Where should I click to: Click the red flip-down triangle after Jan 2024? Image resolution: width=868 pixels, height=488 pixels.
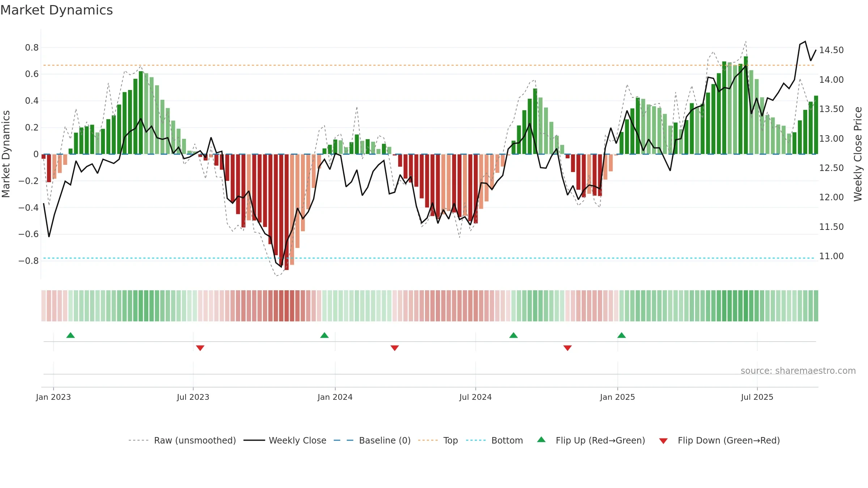(395, 348)
